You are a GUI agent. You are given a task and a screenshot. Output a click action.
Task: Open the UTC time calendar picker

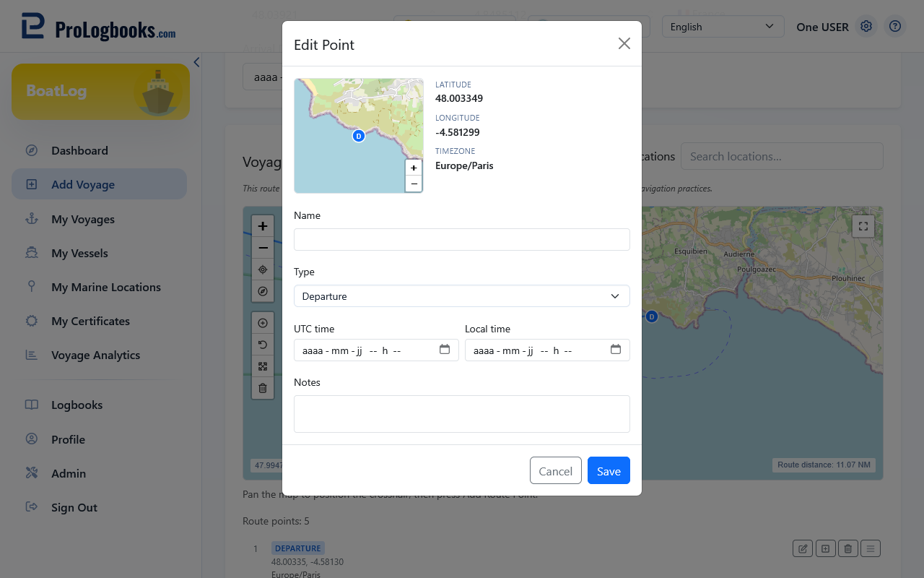pyautogui.click(x=445, y=350)
